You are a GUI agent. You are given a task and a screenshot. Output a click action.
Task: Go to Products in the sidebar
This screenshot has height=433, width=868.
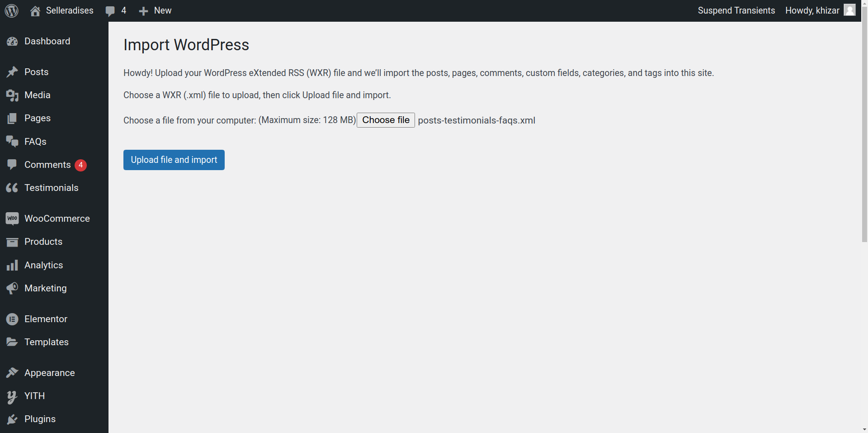43,242
